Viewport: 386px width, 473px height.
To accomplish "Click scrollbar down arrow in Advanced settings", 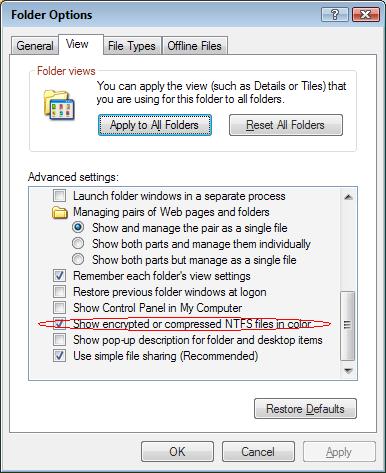I will (x=348, y=371).
